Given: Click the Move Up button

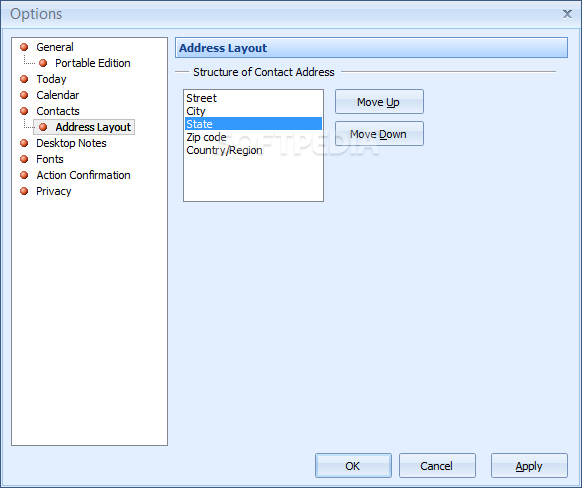Looking at the screenshot, I should coord(379,102).
